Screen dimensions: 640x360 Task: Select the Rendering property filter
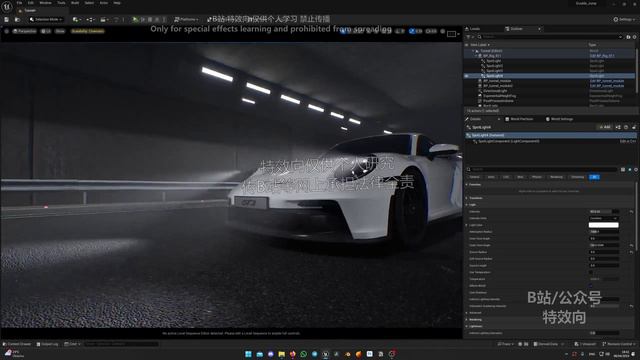pyautogui.click(x=556, y=177)
